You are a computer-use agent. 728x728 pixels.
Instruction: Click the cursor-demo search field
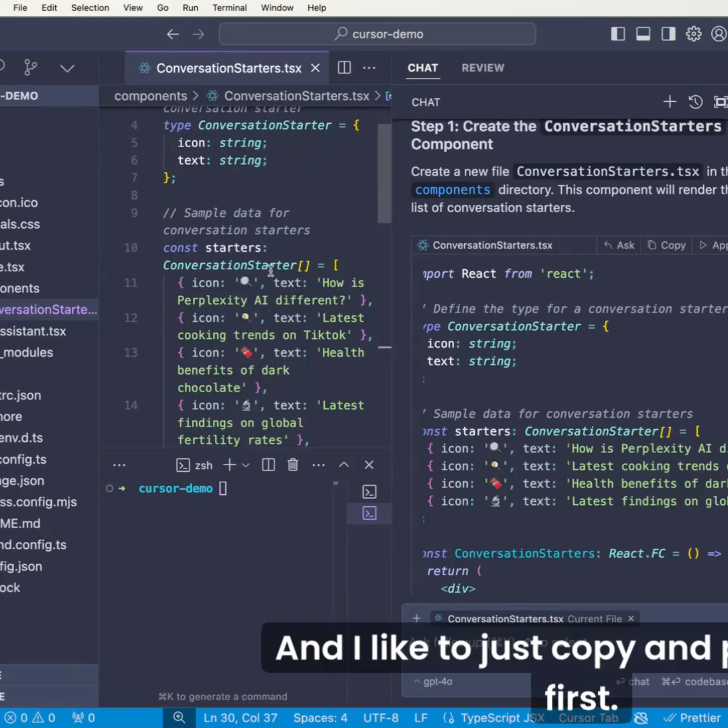coord(377,34)
